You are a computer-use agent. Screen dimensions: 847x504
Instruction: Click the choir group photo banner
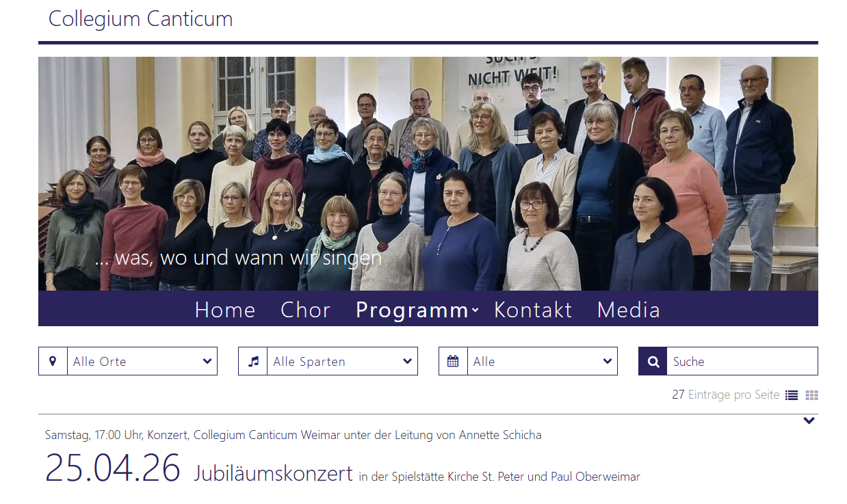[428, 174]
